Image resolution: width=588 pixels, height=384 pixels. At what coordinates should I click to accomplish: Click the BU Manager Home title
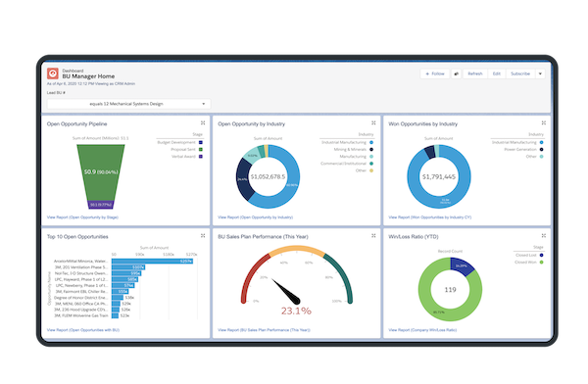[88, 76]
